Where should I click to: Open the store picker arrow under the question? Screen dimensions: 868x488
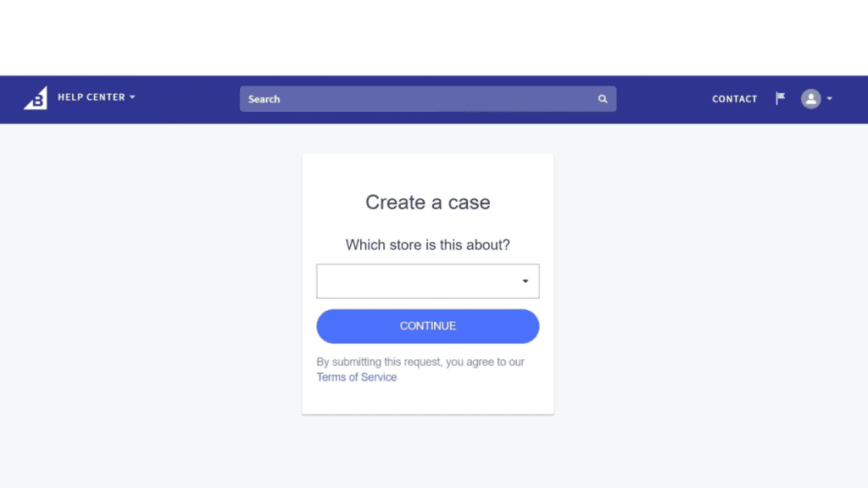526,280
